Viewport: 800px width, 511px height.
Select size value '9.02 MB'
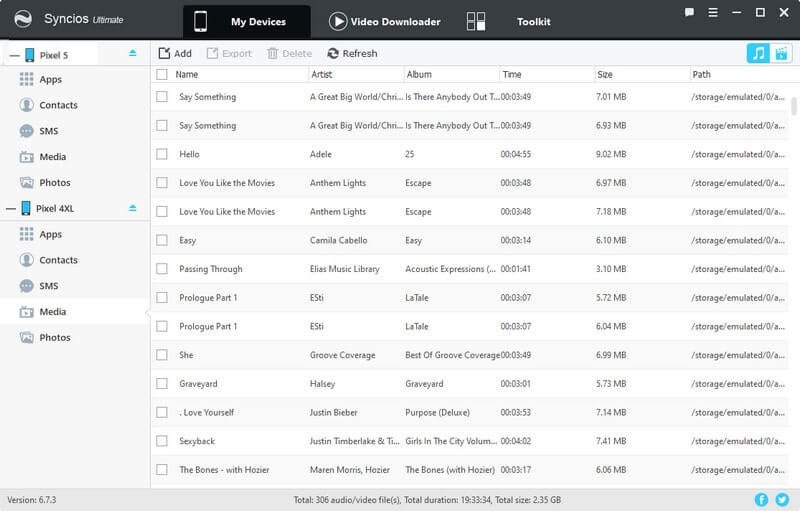coord(611,154)
